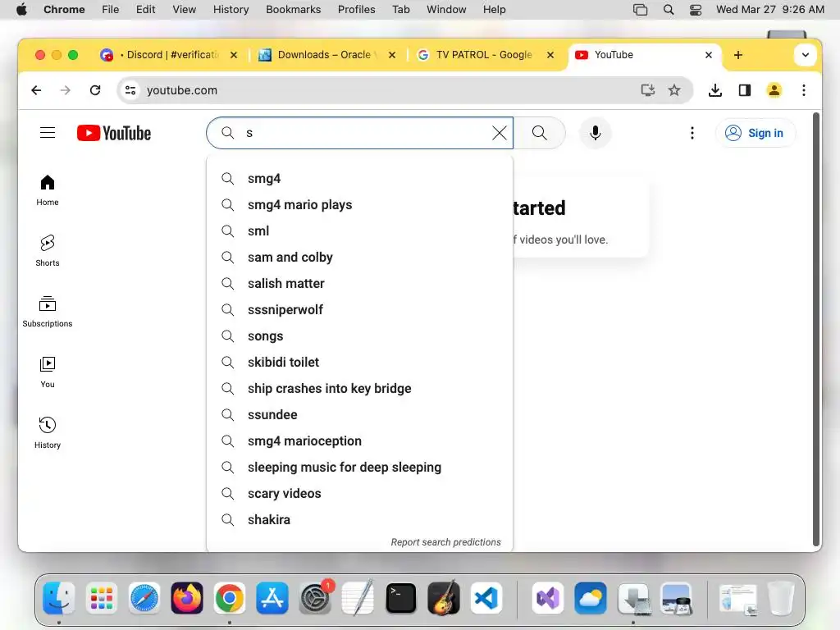Open the Chrome profile avatar

click(774, 90)
